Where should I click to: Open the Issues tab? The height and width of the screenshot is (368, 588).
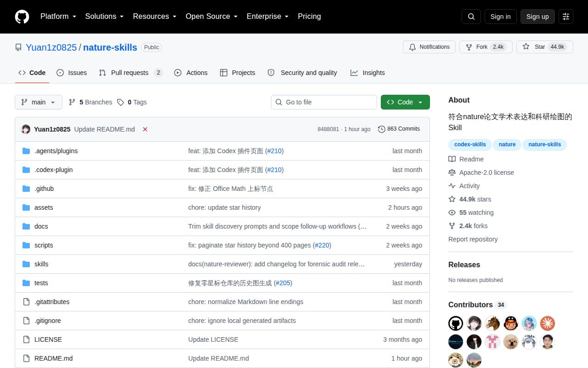pos(72,73)
